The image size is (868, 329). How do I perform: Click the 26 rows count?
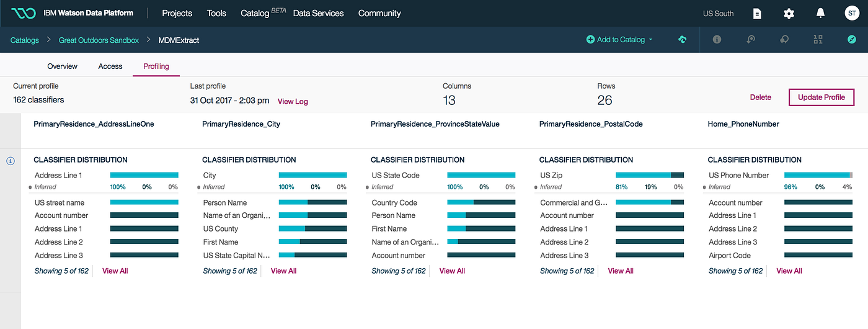tap(604, 100)
